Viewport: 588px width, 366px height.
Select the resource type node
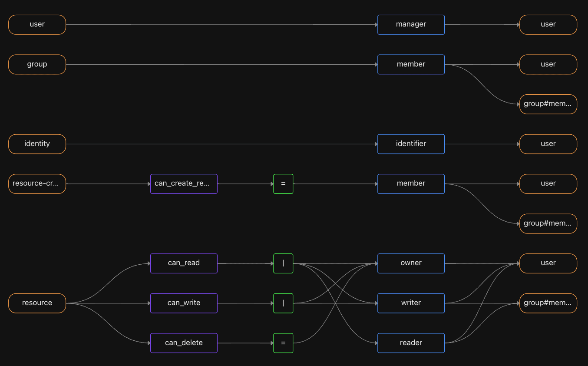coord(37,303)
